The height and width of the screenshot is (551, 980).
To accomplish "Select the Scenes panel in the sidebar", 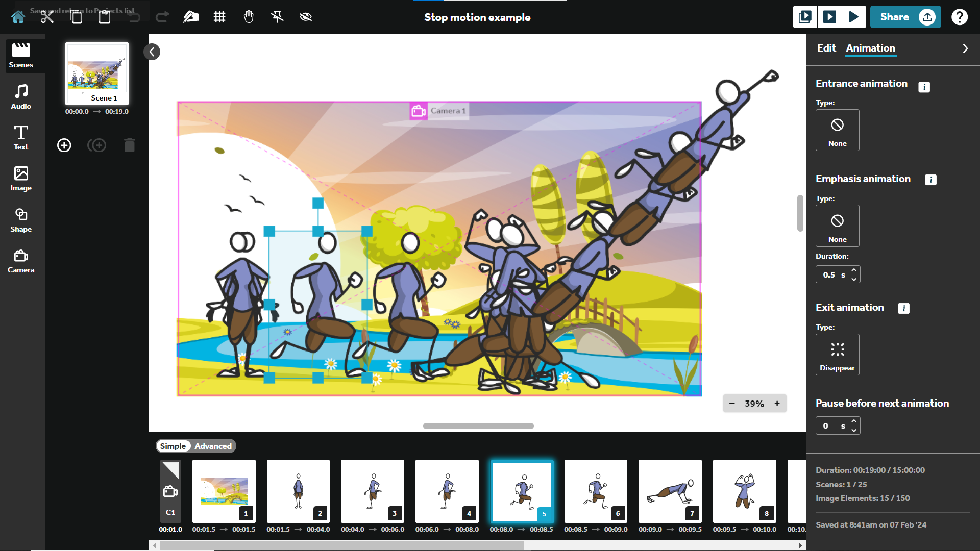I will tap(21, 55).
